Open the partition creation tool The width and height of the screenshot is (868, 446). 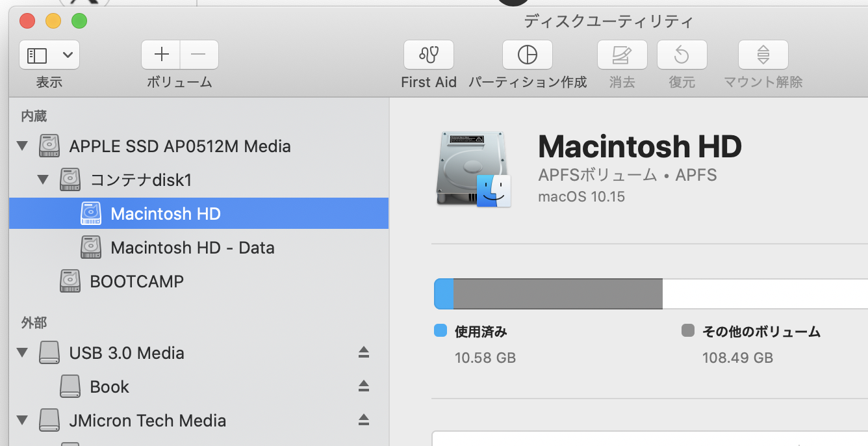pos(527,55)
